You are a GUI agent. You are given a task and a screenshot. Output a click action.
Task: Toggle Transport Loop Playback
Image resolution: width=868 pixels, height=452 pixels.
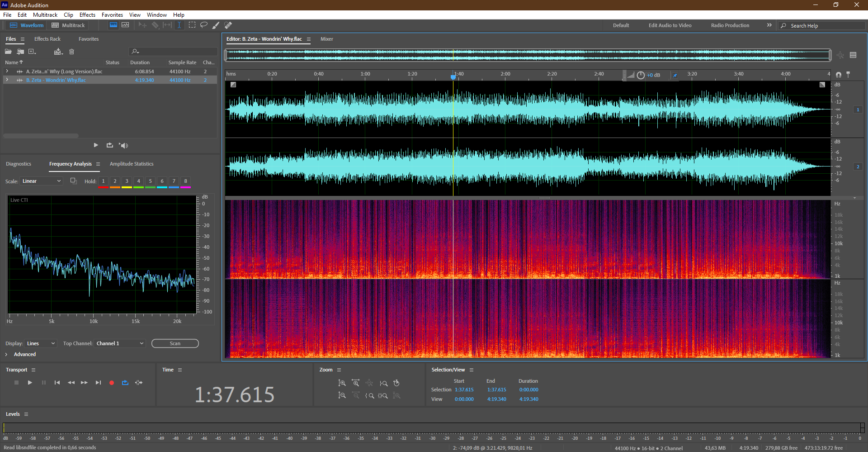coord(125,383)
